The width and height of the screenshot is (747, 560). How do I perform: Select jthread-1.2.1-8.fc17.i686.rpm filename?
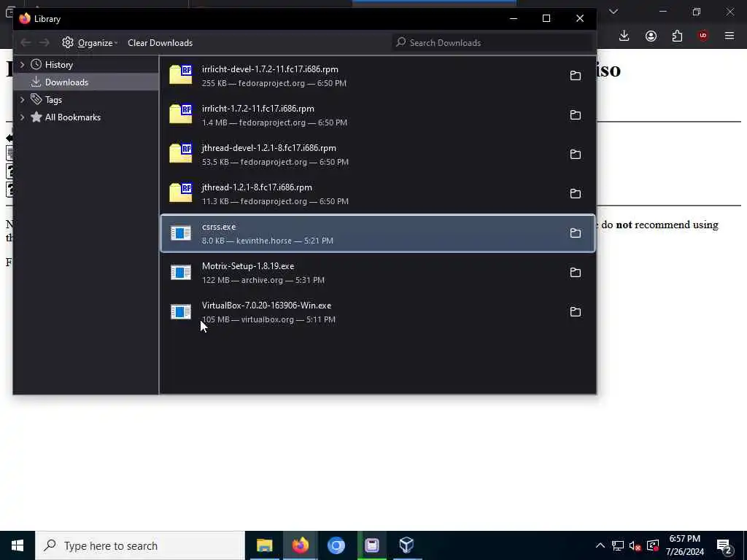coord(257,187)
